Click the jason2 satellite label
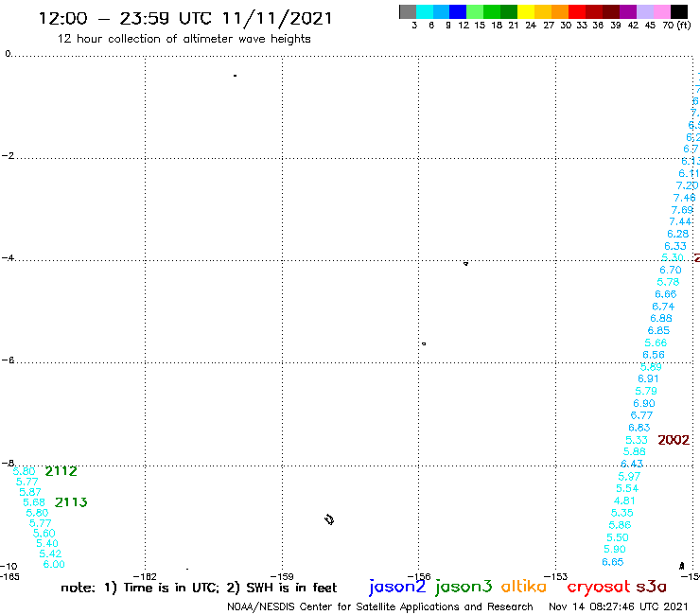Viewport: 700px width, 615px height. 397,587
